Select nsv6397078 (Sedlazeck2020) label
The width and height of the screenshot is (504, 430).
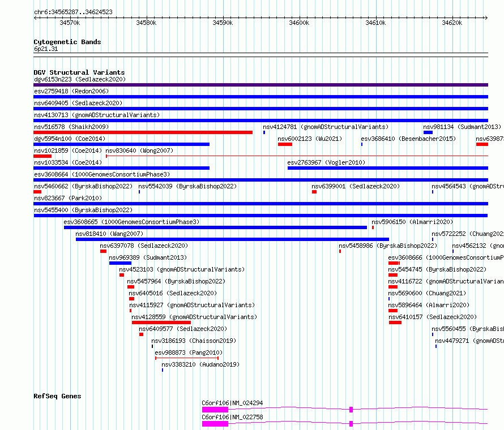[144, 246]
